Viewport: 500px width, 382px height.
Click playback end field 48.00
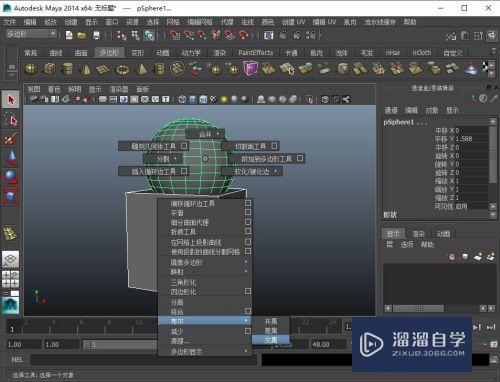pyautogui.click(x=328, y=344)
